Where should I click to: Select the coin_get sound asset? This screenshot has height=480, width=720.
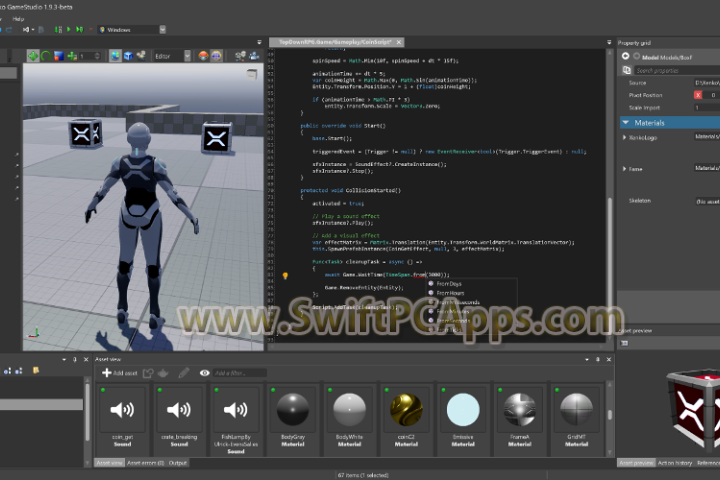(x=122, y=420)
